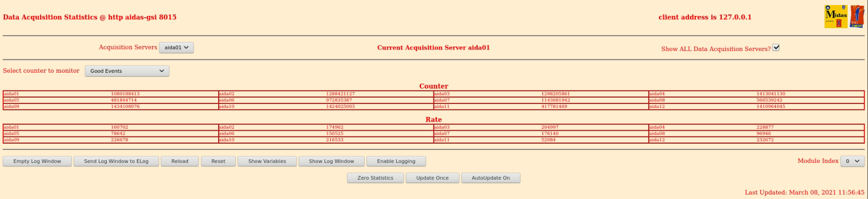Open Show Variables
The width and height of the screenshot is (868, 199).
(x=267, y=161)
